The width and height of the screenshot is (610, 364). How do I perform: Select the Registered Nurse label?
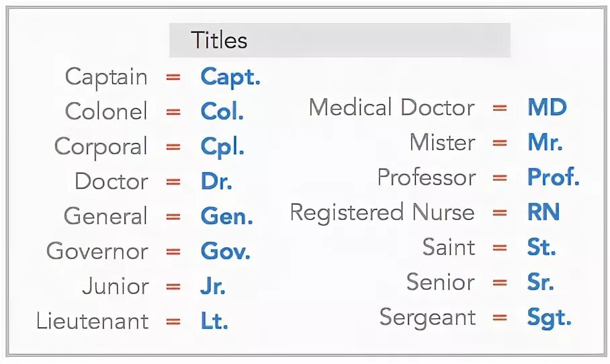pyautogui.click(x=382, y=212)
